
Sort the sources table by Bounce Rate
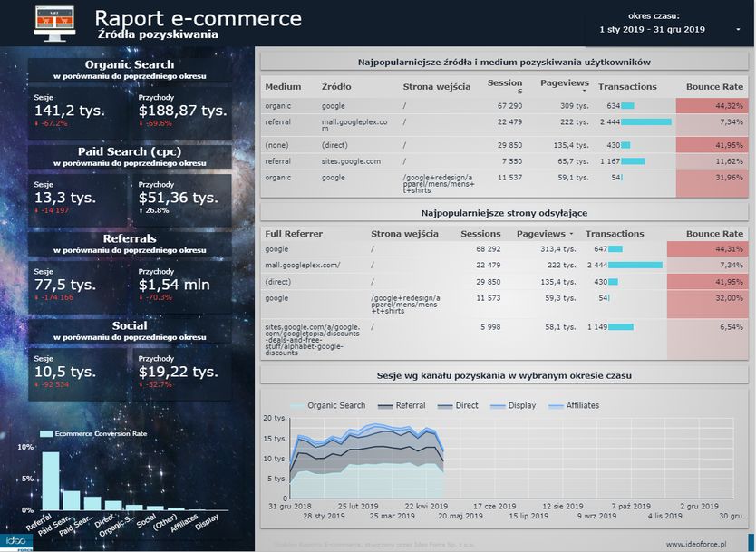tap(714, 86)
